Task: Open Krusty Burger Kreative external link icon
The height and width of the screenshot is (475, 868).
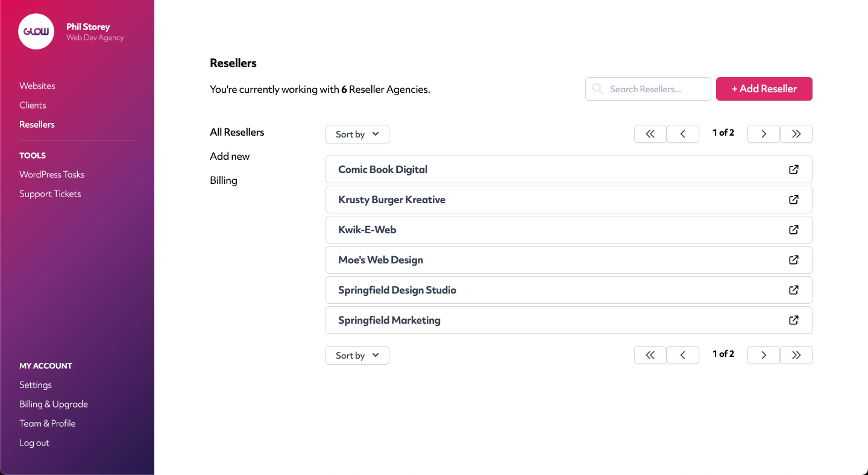Action: (794, 200)
